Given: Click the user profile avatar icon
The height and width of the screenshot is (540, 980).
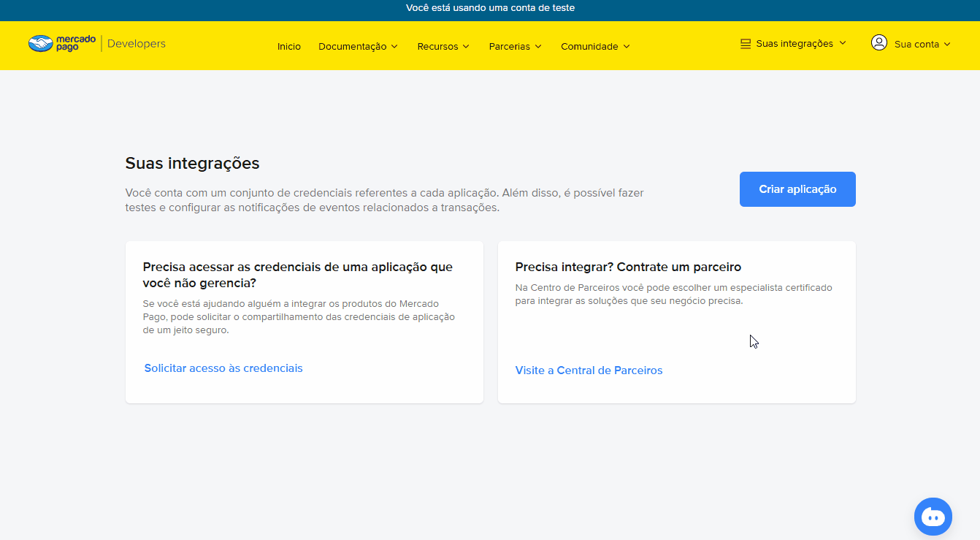Looking at the screenshot, I should click(x=878, y=43).
